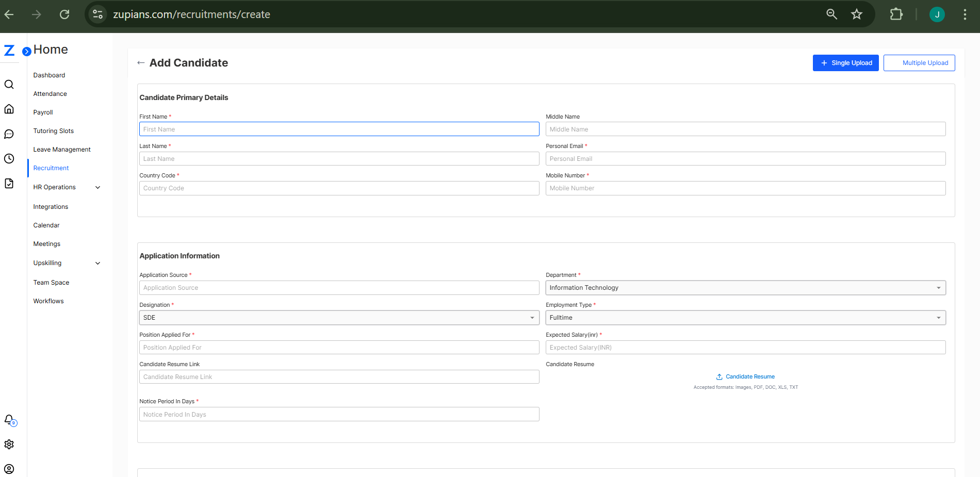Screen dimensions: 980x477
Task: Open the Employment Type dropdown
Action: click(745, 318)
